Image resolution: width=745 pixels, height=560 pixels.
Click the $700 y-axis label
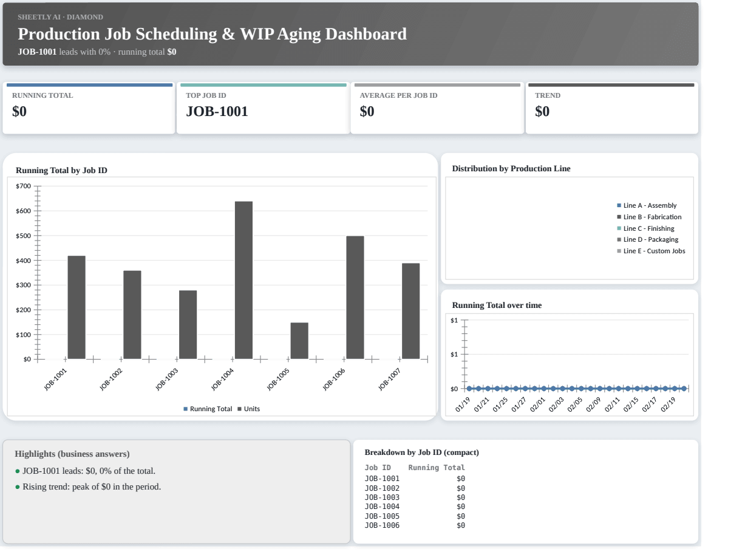[23, 186]
